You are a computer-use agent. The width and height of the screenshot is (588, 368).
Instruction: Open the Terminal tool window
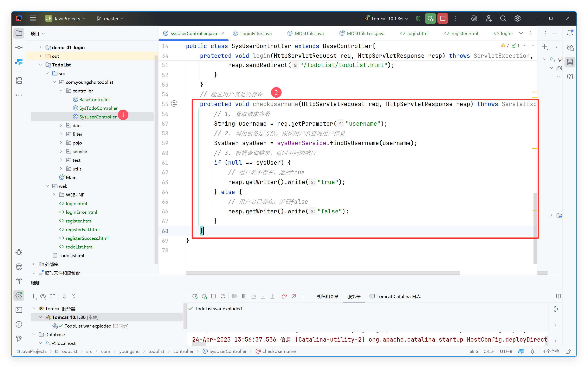(x=19, y=310)
